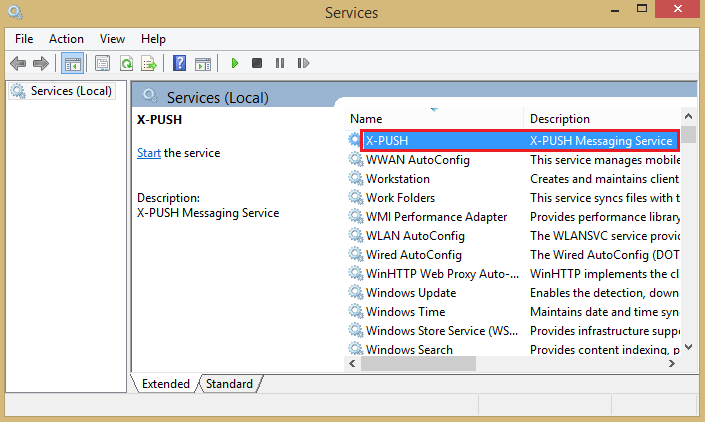Select the Windows Search service name

point(409,350)
